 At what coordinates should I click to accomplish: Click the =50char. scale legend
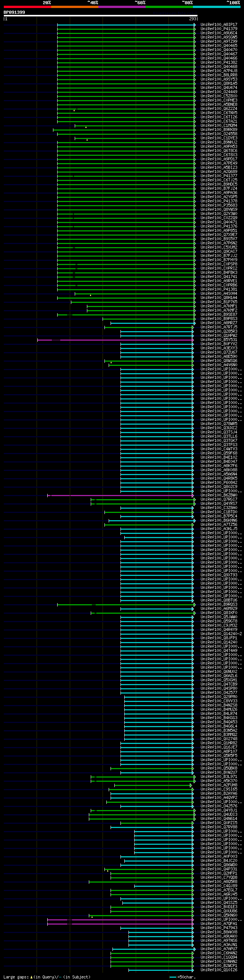[x=182, y=977]
